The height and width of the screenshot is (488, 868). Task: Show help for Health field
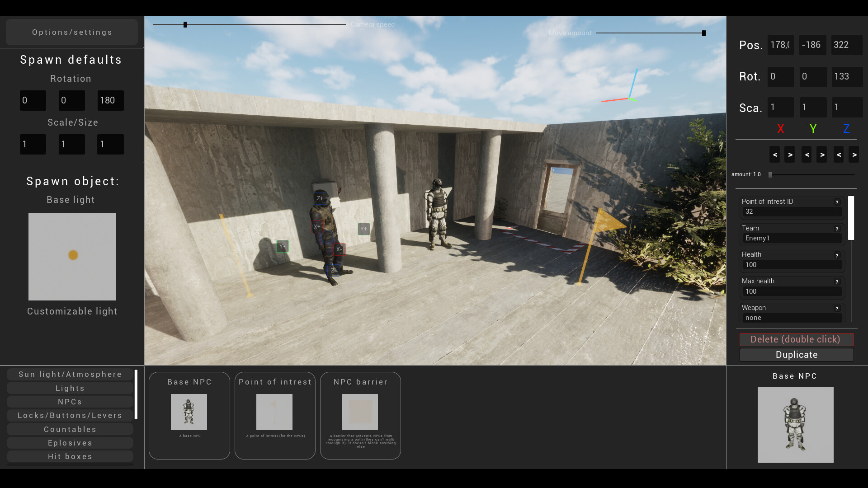[x=837, y=256]
